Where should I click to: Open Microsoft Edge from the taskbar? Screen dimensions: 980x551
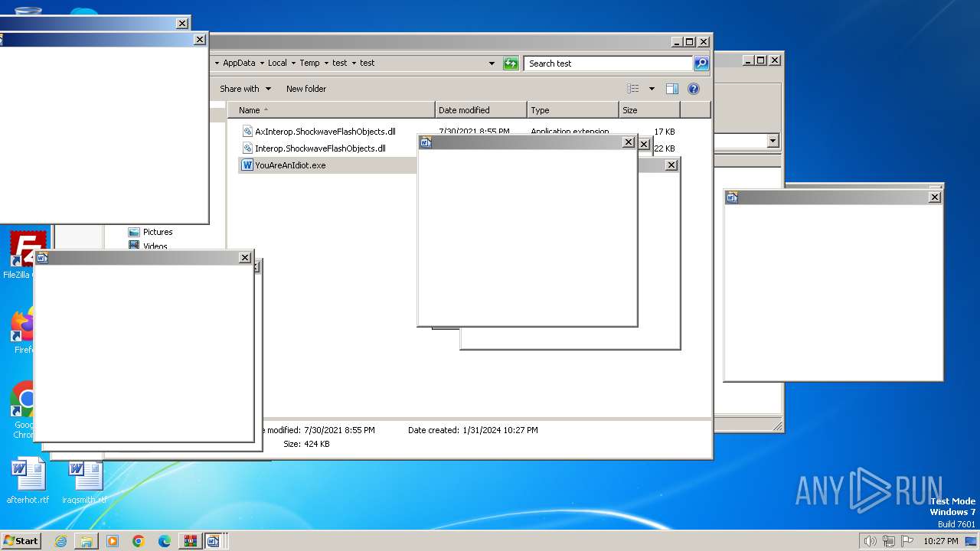pos(165,541)
